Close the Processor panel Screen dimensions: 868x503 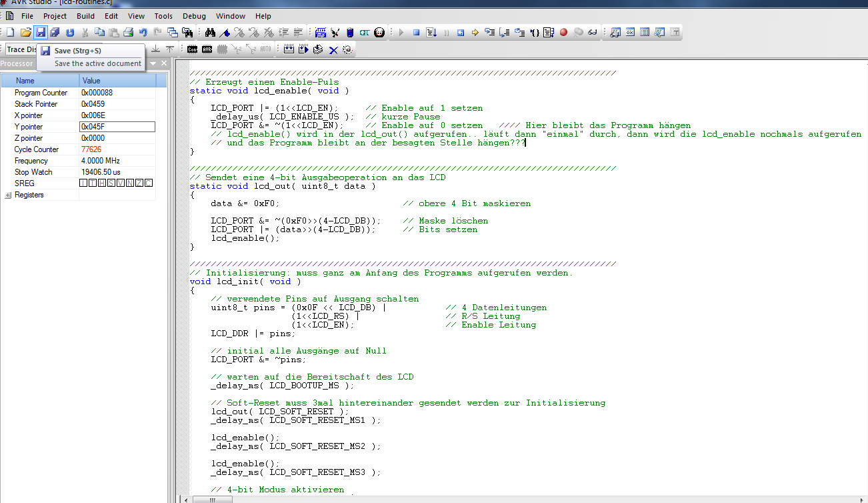pos(164,63)
